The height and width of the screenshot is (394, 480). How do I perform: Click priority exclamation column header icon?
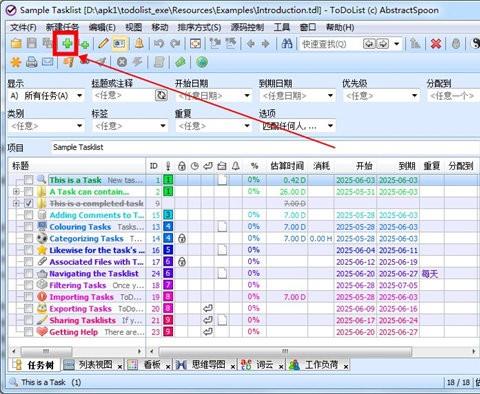(x=168, y=166)
